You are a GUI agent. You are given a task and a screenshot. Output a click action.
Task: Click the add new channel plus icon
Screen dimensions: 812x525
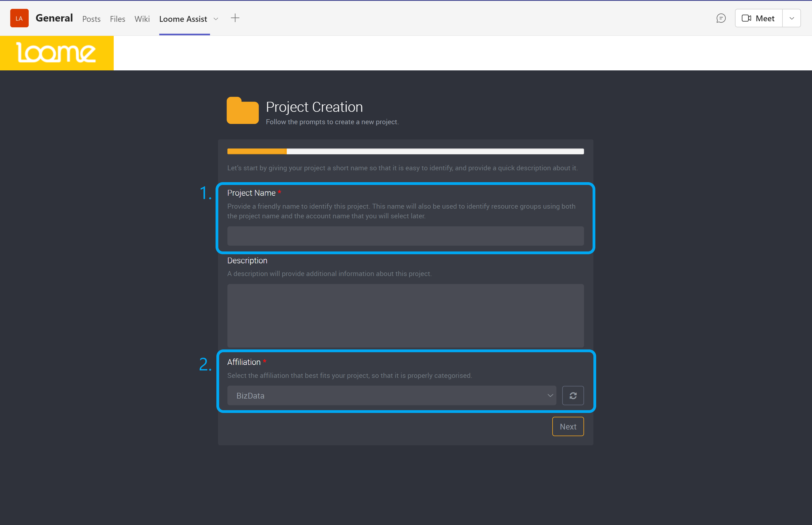click(x=235, y=18)
